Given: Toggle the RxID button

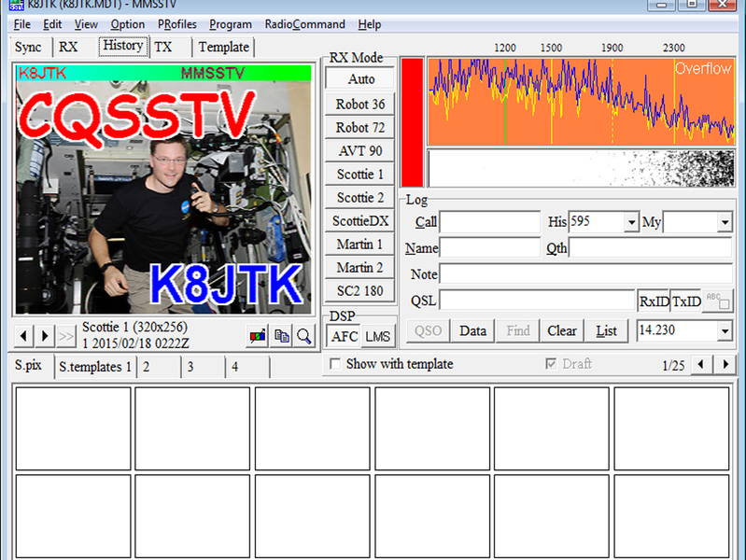Looking at the screenshot, I should pos(654,301).
